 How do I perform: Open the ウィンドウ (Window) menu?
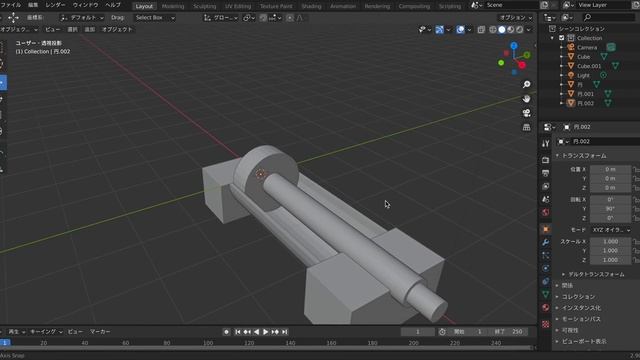coord(85,5)
